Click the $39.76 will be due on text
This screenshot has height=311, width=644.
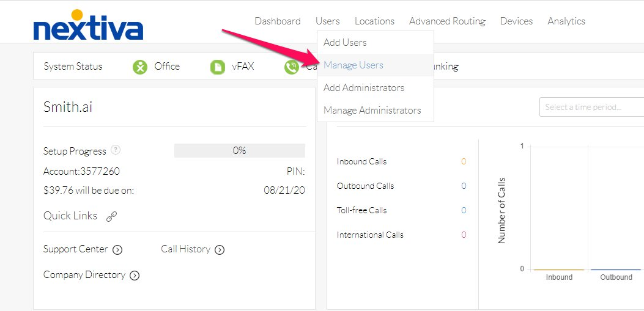(x=89, y=191)
